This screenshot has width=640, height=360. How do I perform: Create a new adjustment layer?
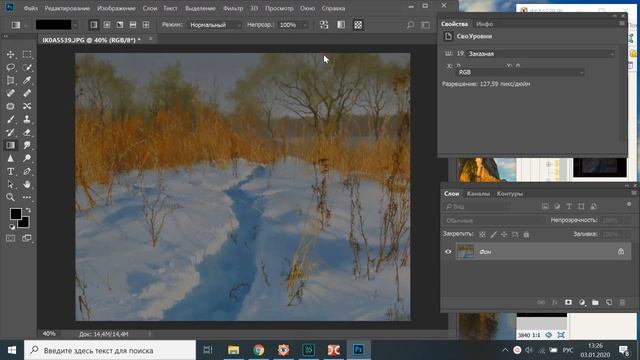[582, 302]
